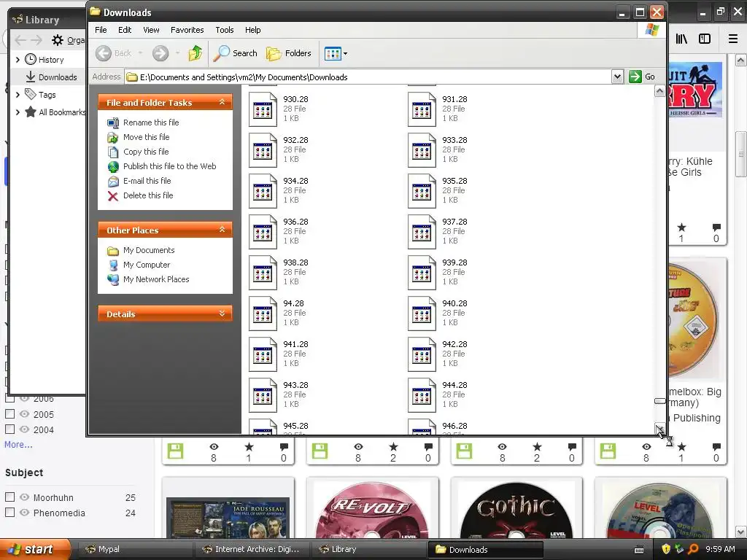Click the system tray security shield icon

[666, 549]
